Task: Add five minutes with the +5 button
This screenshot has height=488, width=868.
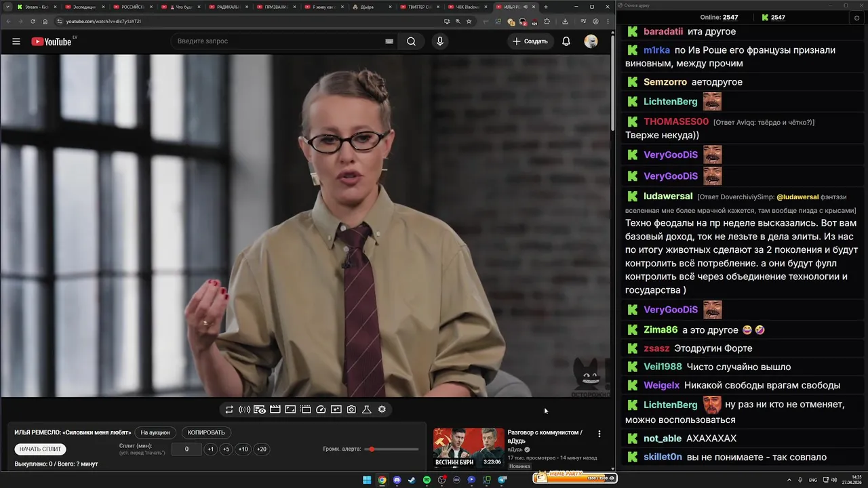Action: tap(226, 449)
